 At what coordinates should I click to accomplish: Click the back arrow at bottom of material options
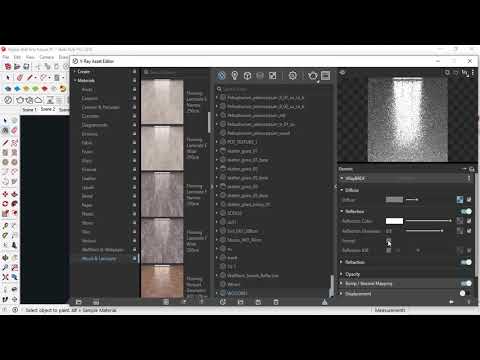pos(451,302)
